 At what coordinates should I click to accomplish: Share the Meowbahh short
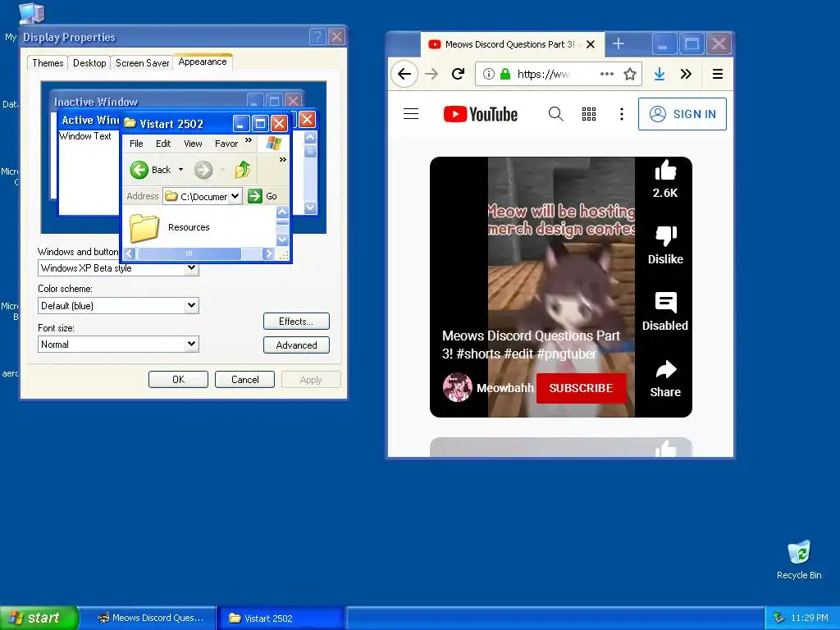[x=665, y=369]
